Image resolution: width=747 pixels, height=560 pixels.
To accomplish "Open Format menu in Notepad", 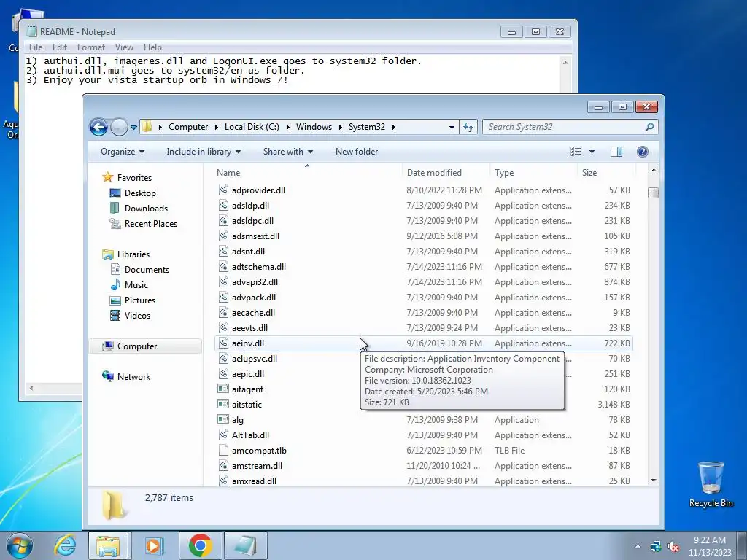I will [91, 47].
